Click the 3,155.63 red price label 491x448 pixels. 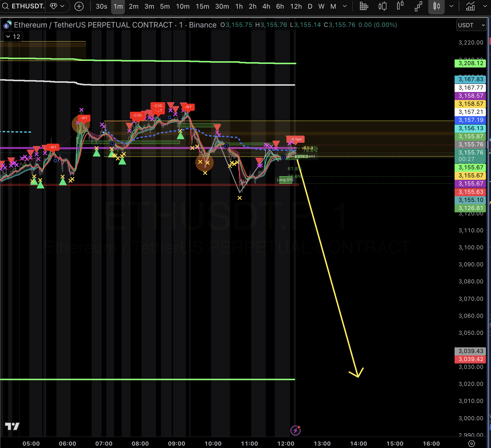(470, 192)
